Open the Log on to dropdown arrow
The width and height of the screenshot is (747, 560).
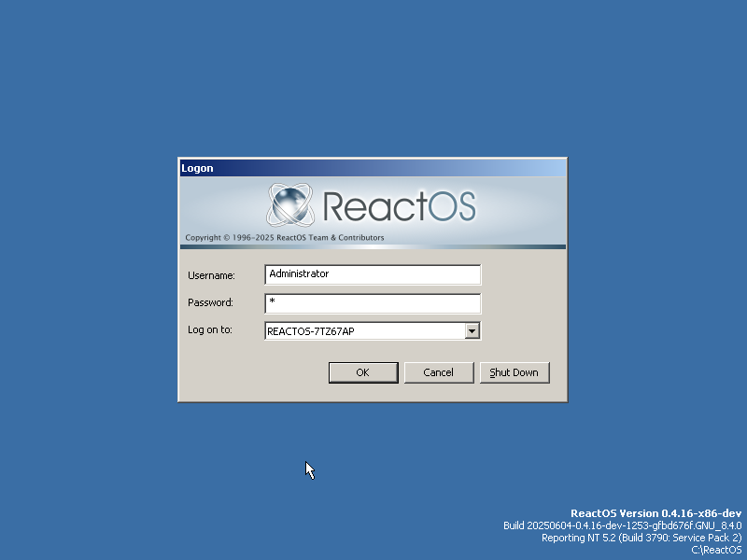coord(472,331)
